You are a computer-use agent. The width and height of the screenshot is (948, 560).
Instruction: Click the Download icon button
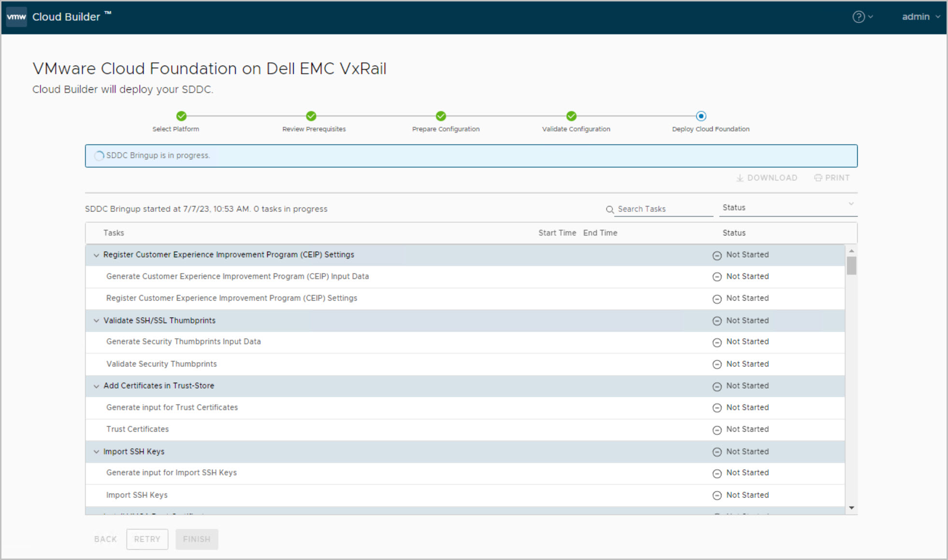click(x=739, y=178)
